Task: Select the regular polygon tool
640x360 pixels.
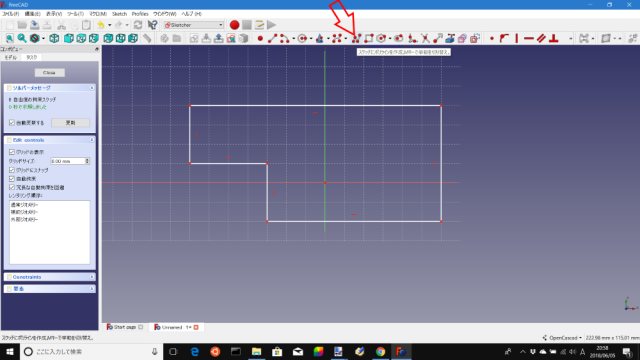Action: tap(381, 38)
